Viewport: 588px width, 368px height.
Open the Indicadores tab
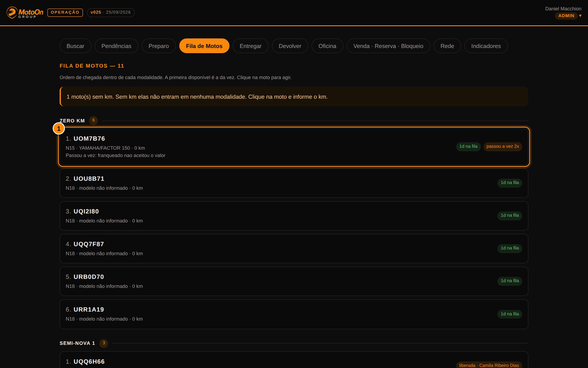click(486, 46)
